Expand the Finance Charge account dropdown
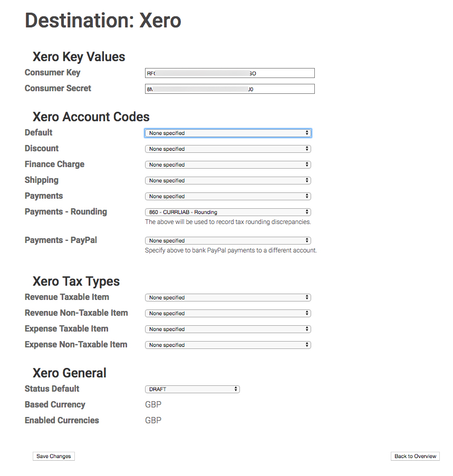Viewport: 453px width, 476px height. tap(228, 164)
